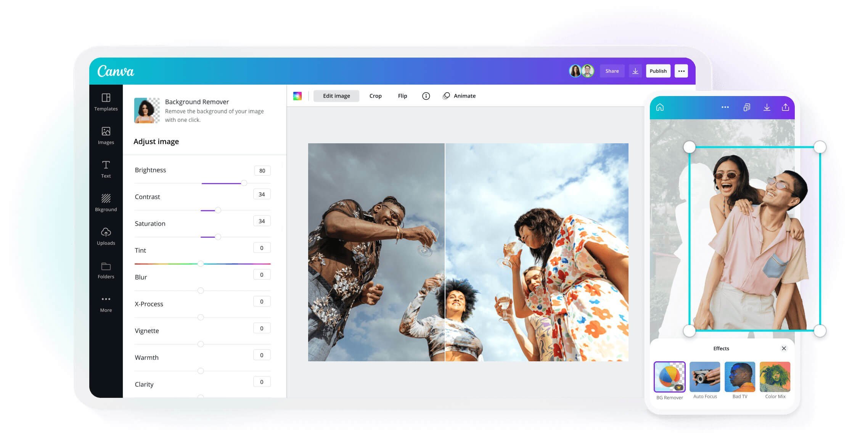
Task: Click the Flip option in toolbar
Action: pyautogui.click(x=402, y=96)
